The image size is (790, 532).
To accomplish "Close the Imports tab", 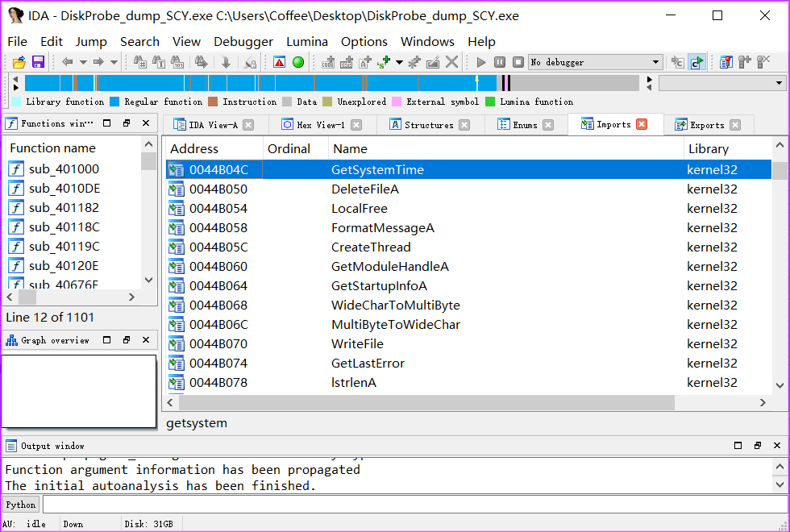I will click(x=642, y=124).
